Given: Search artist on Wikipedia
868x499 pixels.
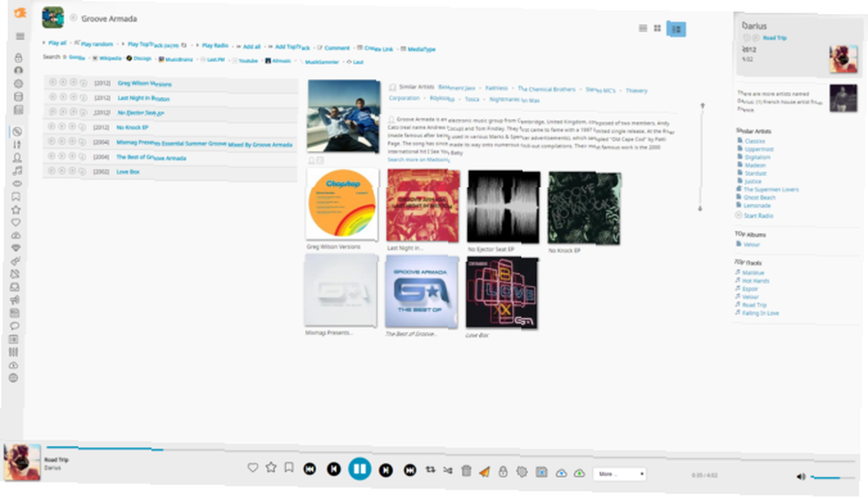Looking at the screenshot, I should (x=110, y=58).
